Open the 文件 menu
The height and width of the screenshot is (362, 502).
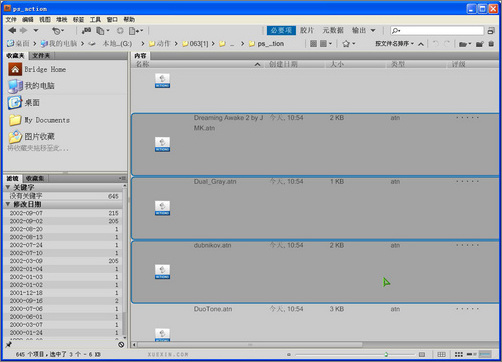tap(11, 20)
